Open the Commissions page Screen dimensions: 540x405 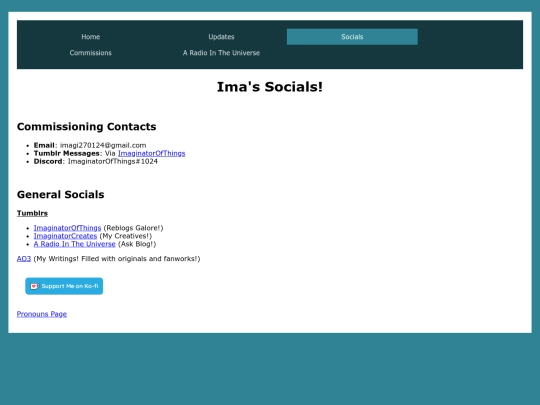tap(91, 53)
